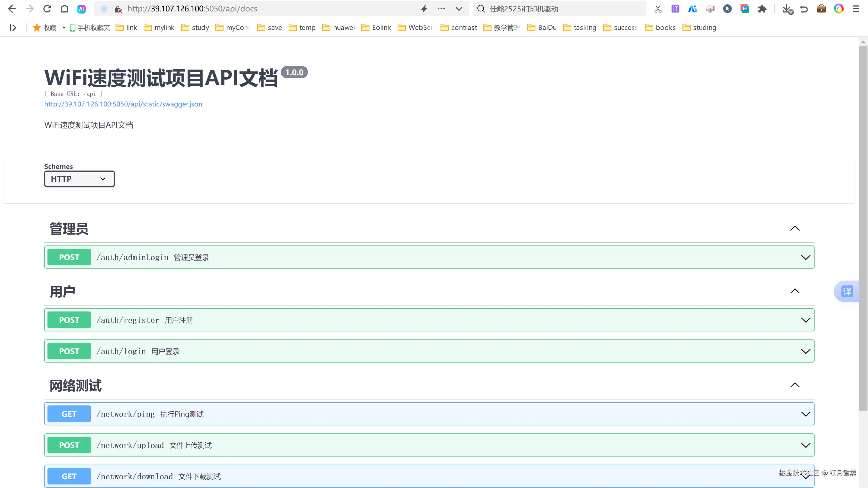
Task: Open the AI assistant toolbar icon
Action: coord(81,9)
